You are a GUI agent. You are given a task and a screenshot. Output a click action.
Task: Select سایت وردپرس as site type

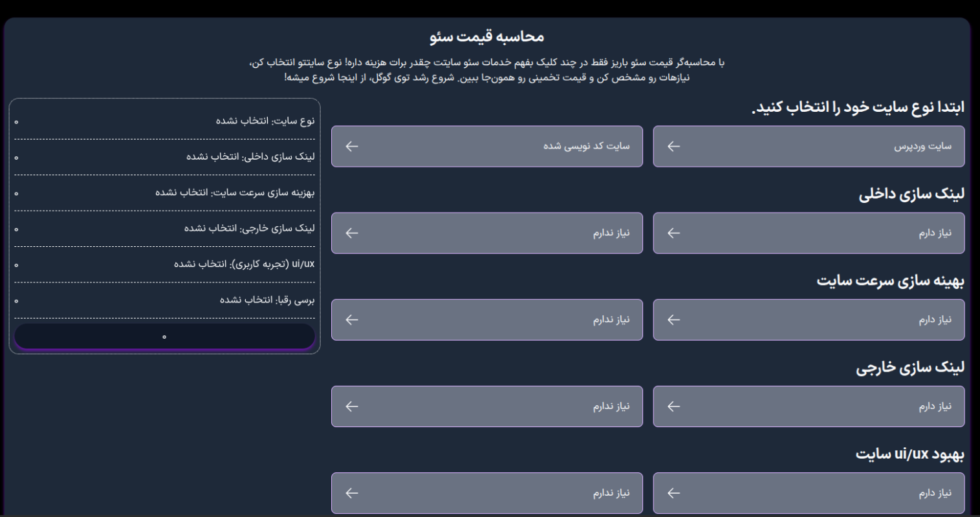point(809,147)
